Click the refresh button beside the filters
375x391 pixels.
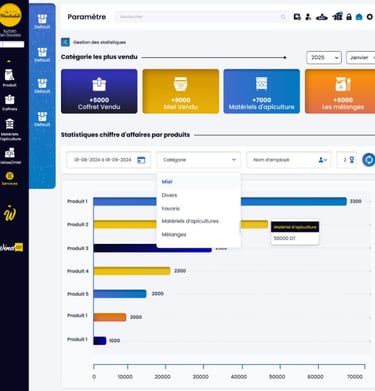(369, 160)
